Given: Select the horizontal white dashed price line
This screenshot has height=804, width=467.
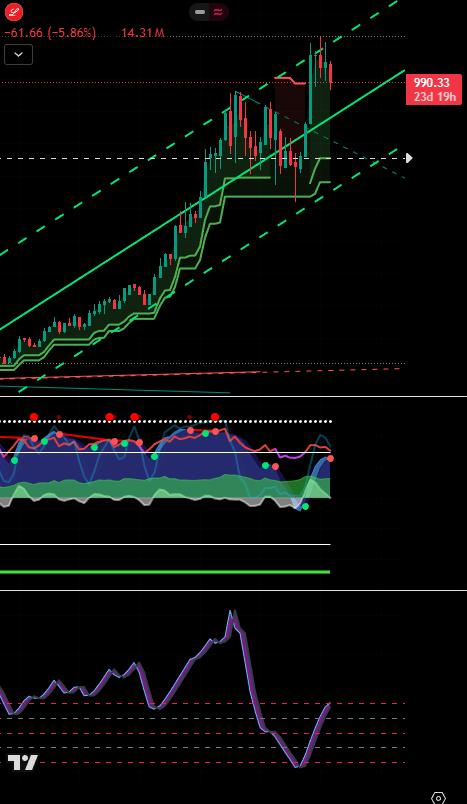Looking at the screenshot, I should pos(202,158).
